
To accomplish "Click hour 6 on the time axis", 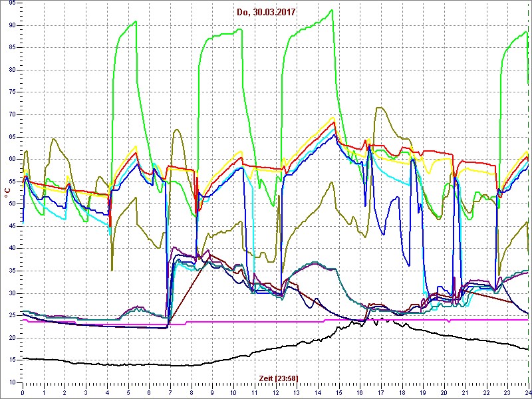I will click(149, 392).
